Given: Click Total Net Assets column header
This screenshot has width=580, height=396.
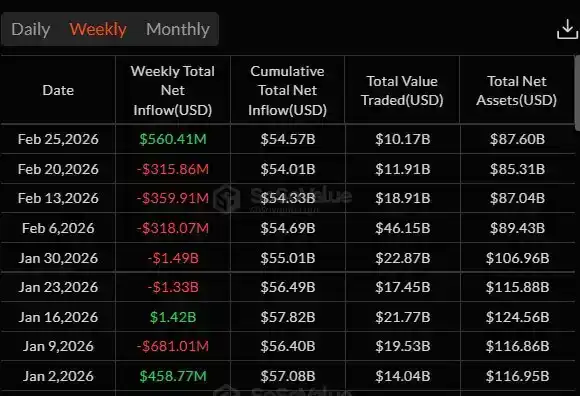Looking at the screenshot, I should (x=516, y=90).
